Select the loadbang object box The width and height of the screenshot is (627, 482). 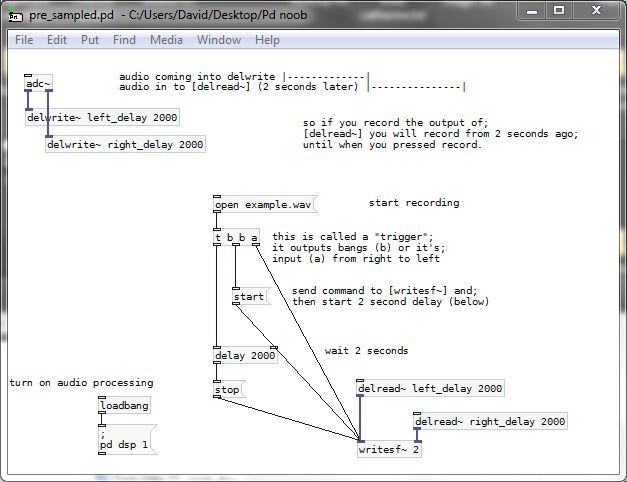click(x=124, y=407)
